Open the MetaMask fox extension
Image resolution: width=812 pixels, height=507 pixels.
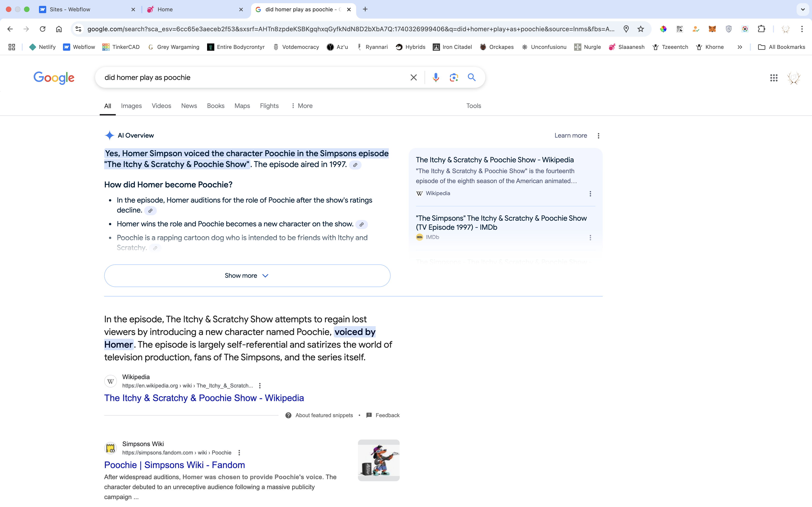point(712,29)
